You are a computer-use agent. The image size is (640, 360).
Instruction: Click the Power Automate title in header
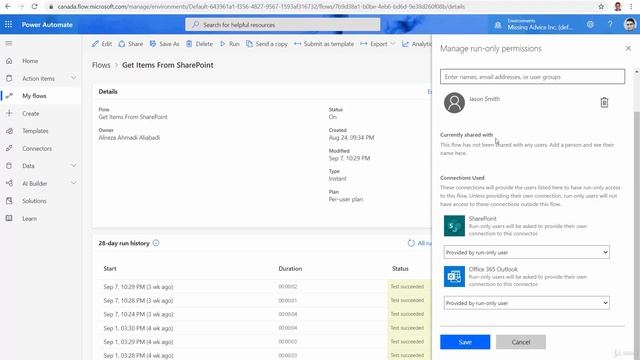tap(47, 24)
